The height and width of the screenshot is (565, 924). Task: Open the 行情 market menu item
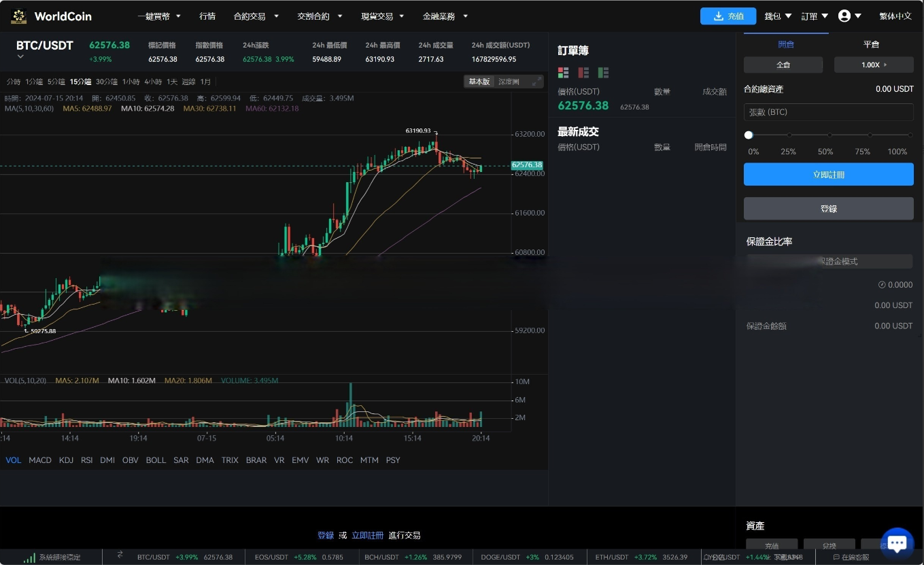pos(207,16)
